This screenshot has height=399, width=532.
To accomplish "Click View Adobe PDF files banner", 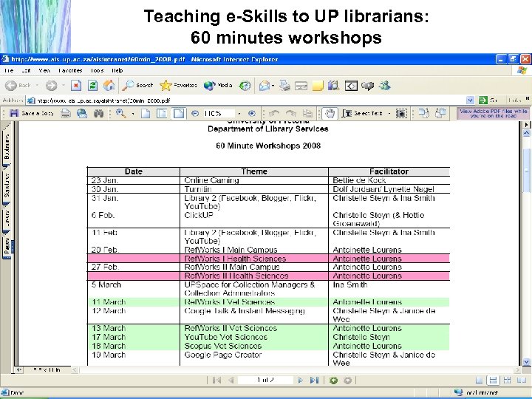I will click(x=493, y=113).
